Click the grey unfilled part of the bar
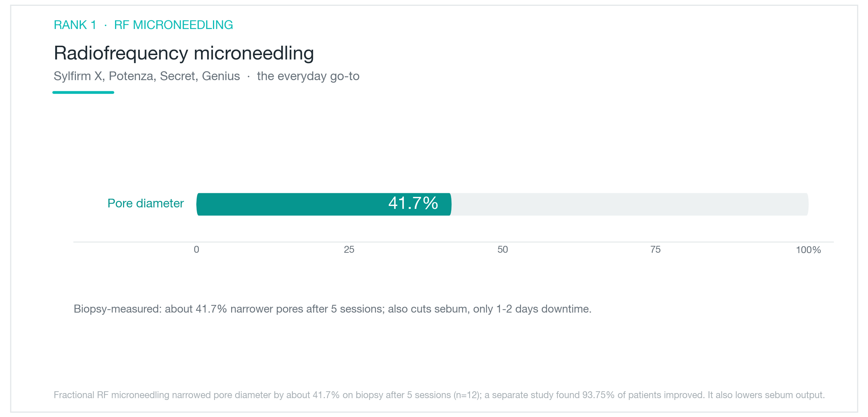The height and width of the screenshot is (417, 868). click(x=630, y=204)
